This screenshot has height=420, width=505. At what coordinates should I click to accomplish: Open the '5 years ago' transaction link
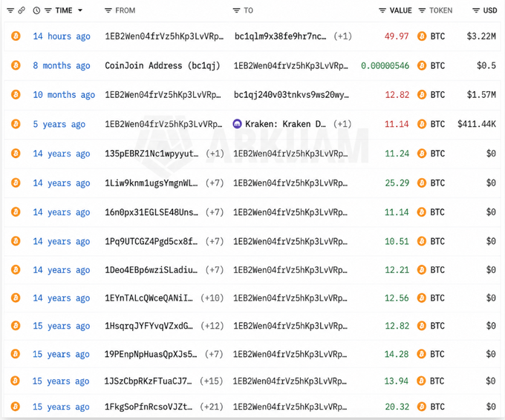[59, 124]
